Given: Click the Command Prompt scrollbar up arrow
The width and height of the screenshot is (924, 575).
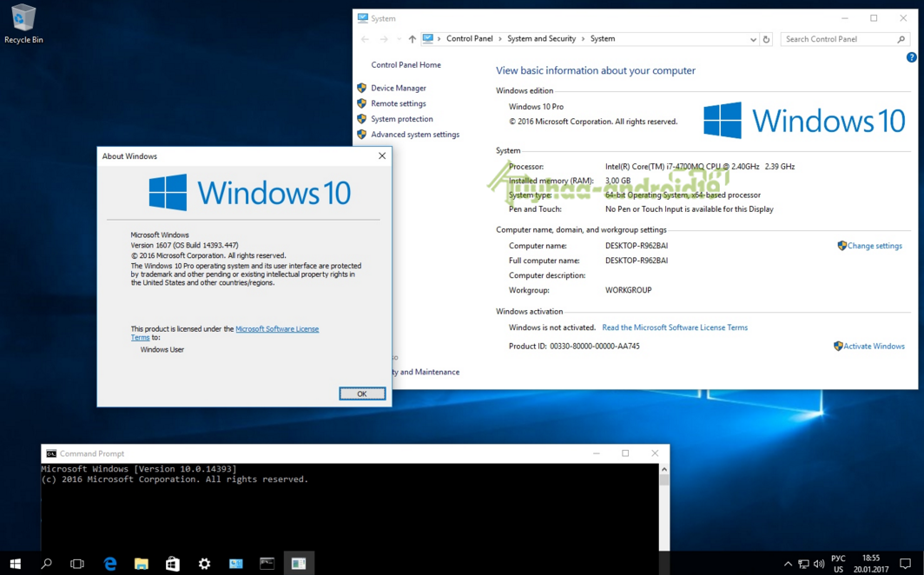Looking at the screenshot, I should (x=664, y=470).
